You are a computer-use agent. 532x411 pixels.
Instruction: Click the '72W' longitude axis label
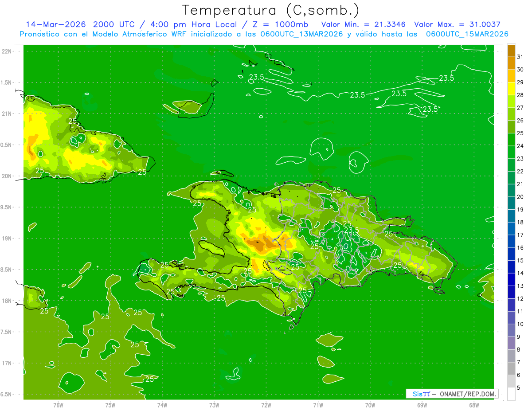(266, 405)
